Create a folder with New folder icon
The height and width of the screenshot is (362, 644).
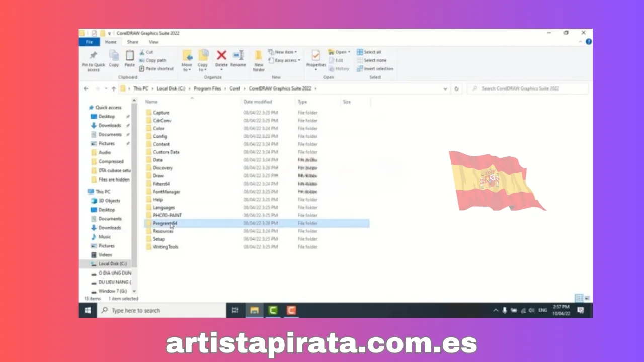[259, 55]
